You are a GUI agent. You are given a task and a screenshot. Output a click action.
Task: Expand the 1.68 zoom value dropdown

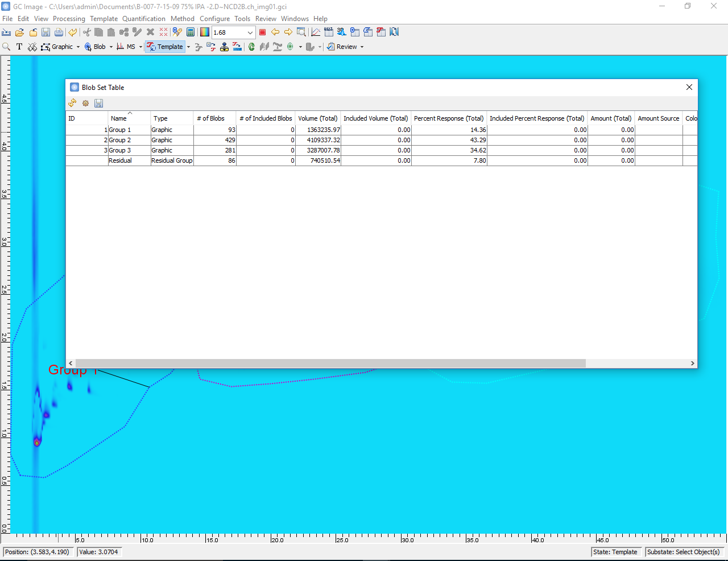[250, 32]
